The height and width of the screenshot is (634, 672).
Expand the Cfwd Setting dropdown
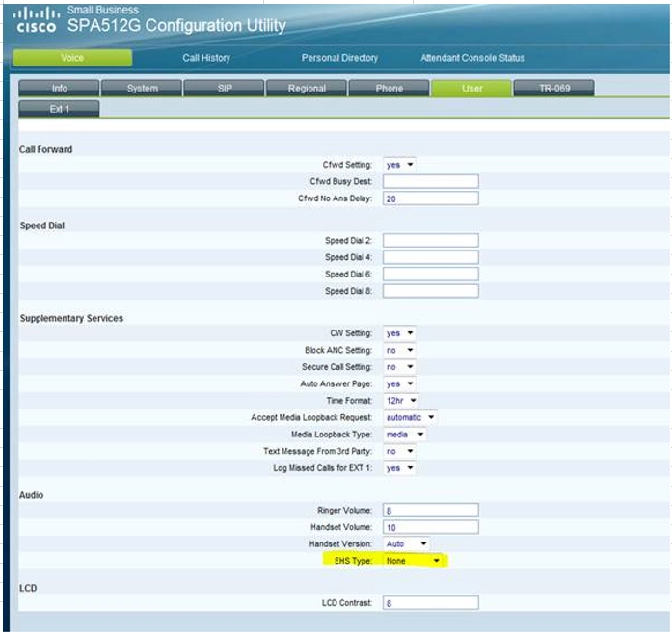coord(399,165)
